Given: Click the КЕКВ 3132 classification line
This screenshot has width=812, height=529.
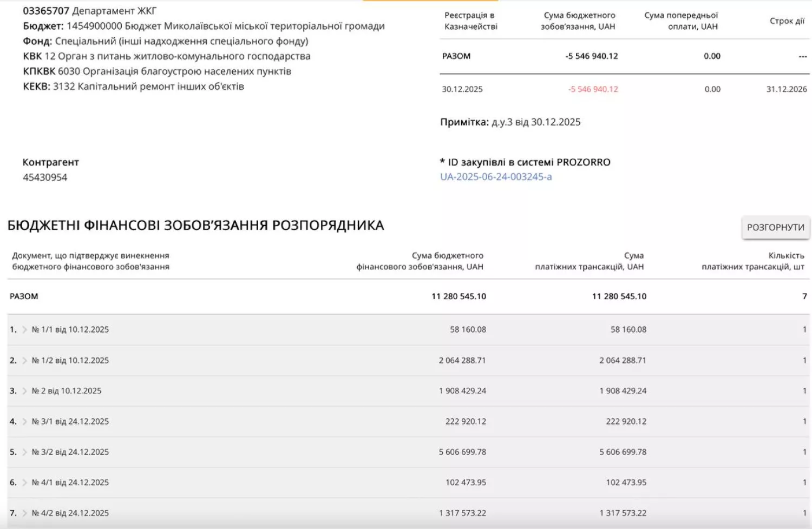Looking at the screenshot, I should pyautogui.click(x=134, y=85).
